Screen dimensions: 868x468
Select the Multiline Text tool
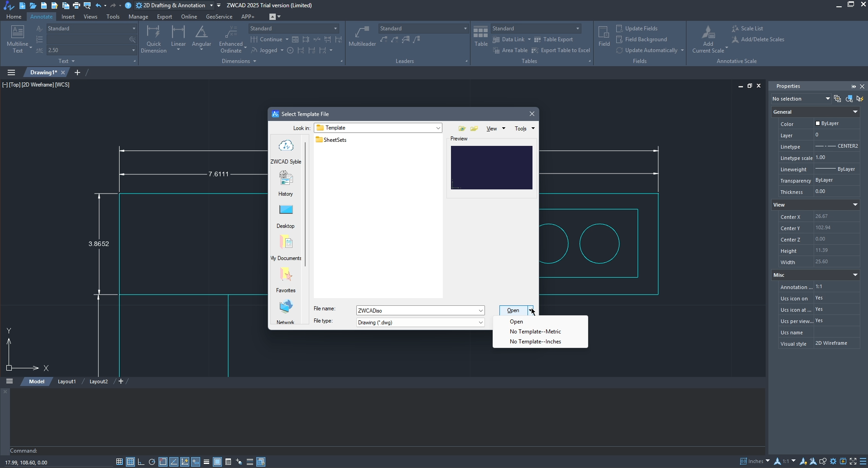tap(17, 39)
